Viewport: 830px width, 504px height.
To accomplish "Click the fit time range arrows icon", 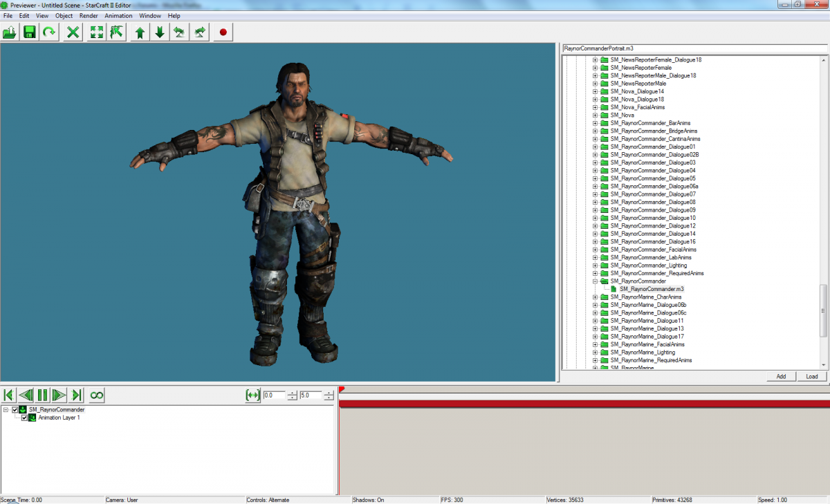I will [253, 395].
